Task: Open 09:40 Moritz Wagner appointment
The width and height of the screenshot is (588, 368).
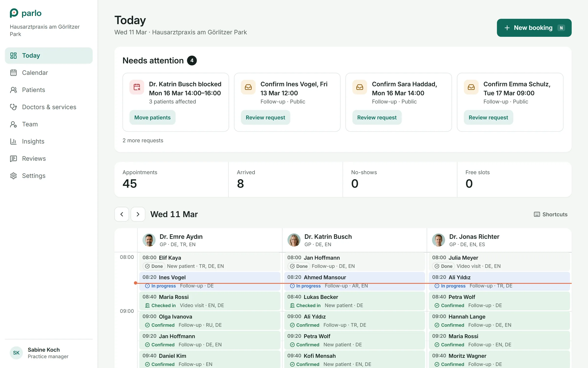Action: click(499, 359)
